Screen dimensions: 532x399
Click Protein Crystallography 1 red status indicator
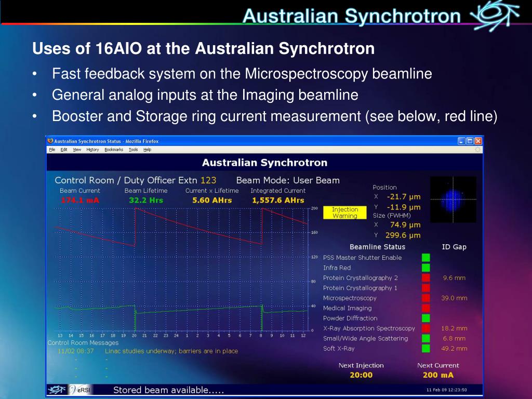pos(426,288)
